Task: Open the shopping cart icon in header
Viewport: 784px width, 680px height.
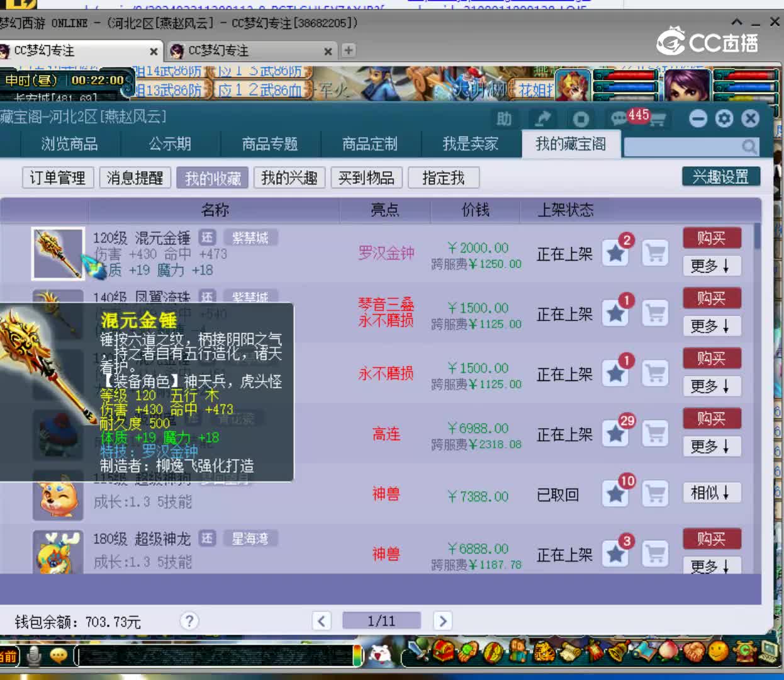Action: (656, 119)
